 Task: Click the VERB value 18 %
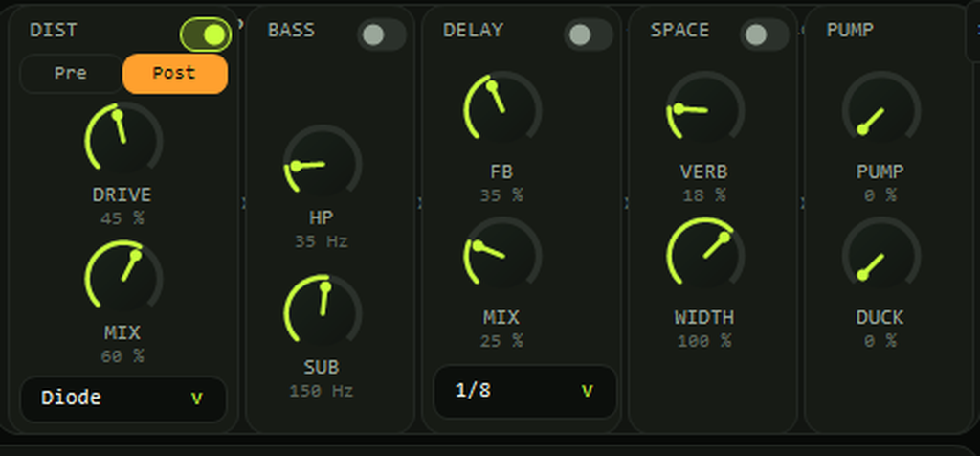pos(704,195)
